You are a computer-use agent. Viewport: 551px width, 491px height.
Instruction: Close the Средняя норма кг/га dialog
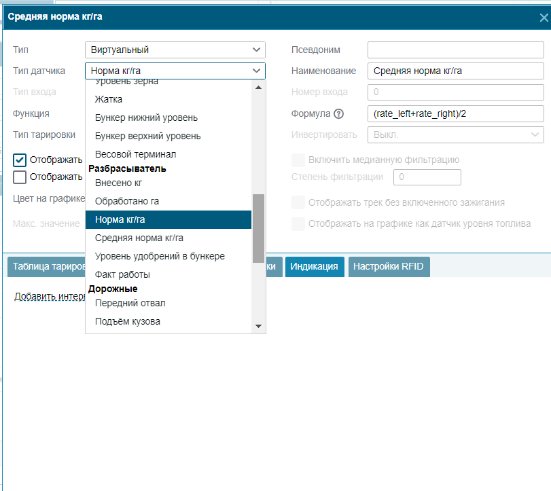coord(544,18)
